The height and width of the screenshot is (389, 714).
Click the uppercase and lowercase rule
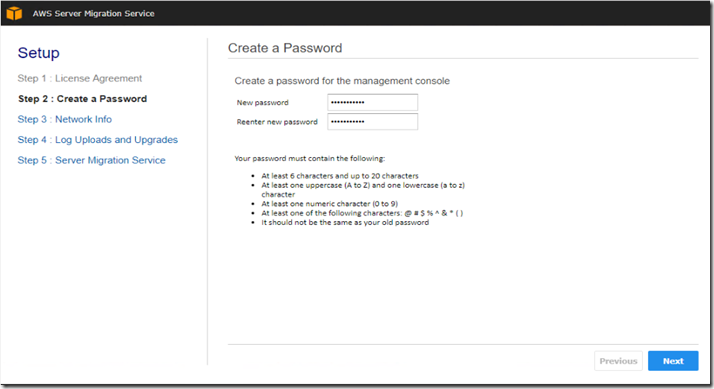pyautogui.click(x=363, y=189)
